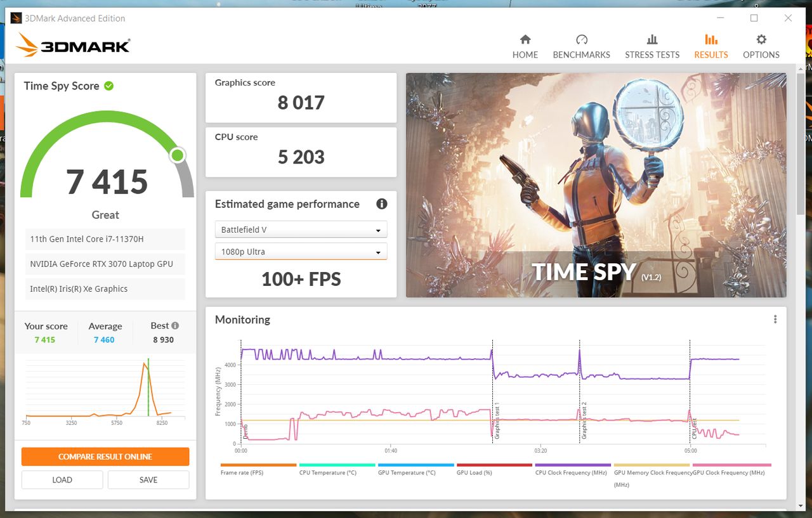Click 11th Gen Intel Core i7-11370H
The width and height of the screenshot is (812, 518).
105,239
